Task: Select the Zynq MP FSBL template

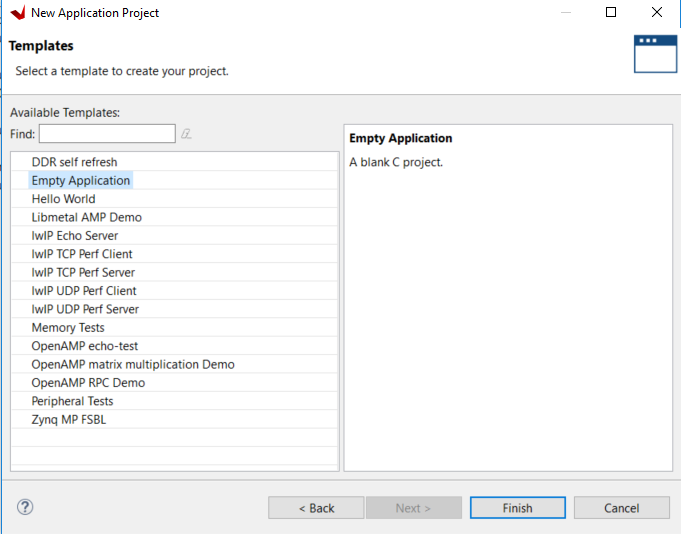Action: [68, 420]
